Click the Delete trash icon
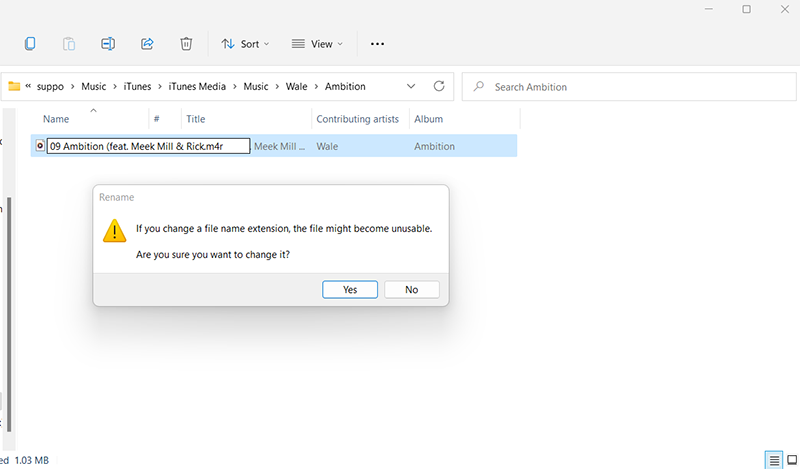The height and width of the screenshot is (469, 800). [x=186, y=44]
